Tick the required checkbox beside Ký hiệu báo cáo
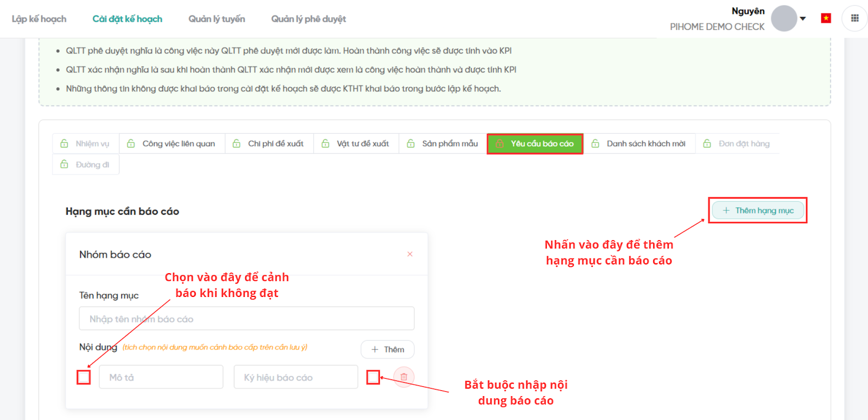Image resolution: width=868 pixels, height=420 pixels. pos(373,377)
